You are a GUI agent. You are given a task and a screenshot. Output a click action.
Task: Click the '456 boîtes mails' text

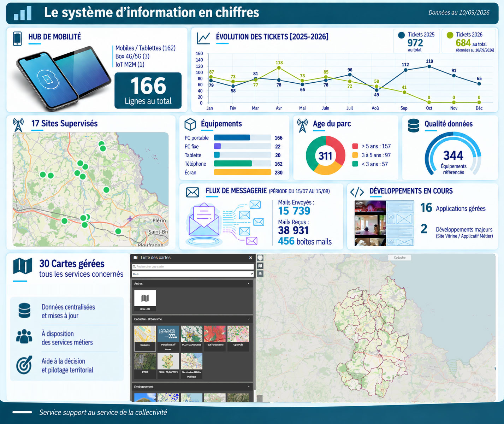[305, 241]
